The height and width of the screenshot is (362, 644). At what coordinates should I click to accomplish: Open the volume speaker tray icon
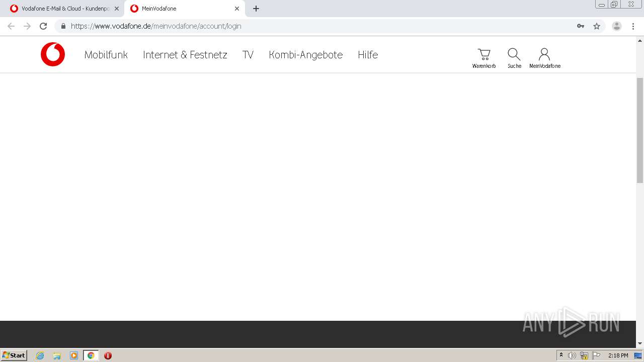[572, 355]
